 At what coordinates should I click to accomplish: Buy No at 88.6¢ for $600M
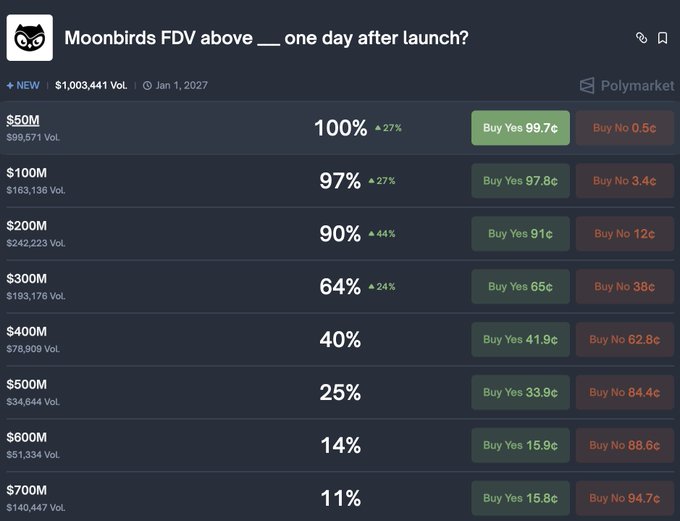(624, 445)
